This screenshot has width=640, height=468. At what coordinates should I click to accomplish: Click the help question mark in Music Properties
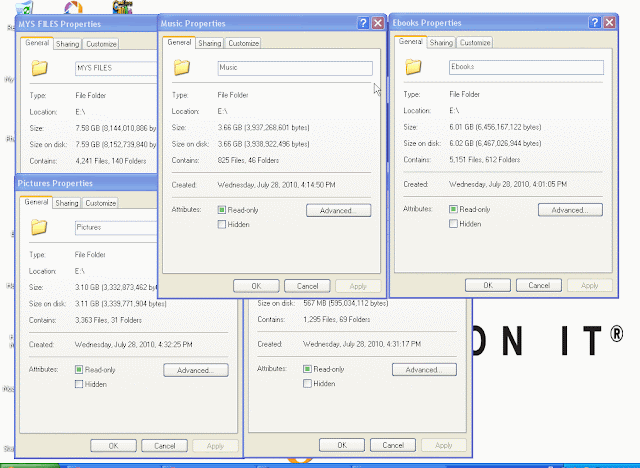click(x=363, y=23)
